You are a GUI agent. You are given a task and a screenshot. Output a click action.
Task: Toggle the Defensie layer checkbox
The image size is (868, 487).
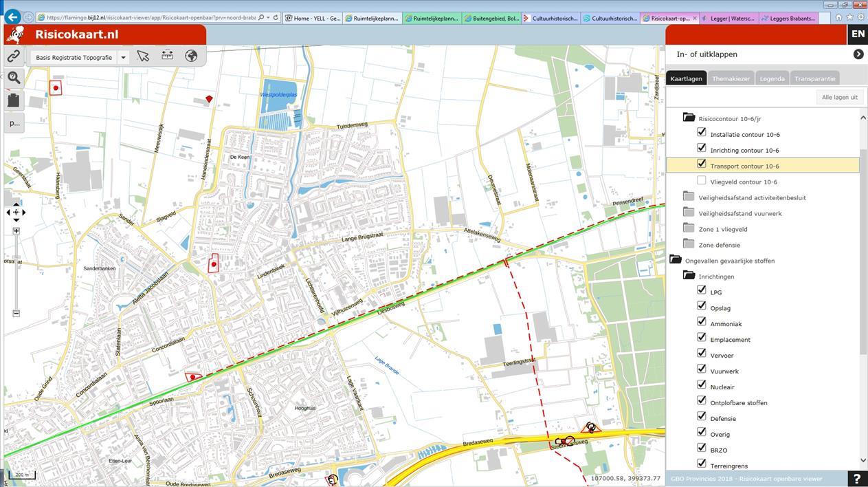coord(701,417)
